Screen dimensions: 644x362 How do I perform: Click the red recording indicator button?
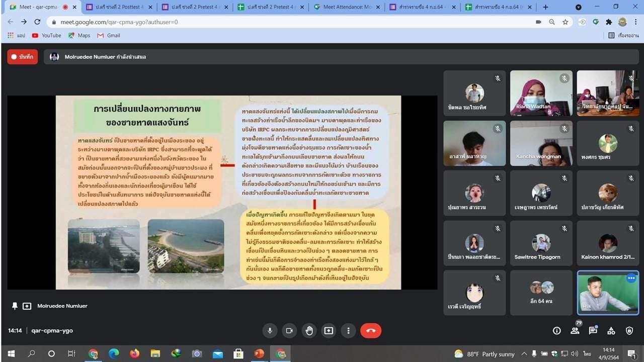coord(22,57)
